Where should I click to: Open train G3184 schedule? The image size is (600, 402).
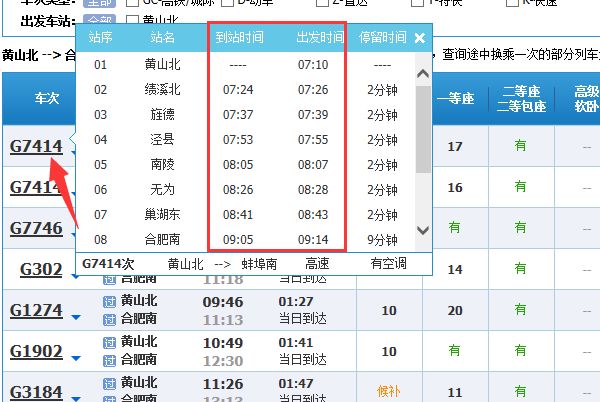tap(36, 392)
